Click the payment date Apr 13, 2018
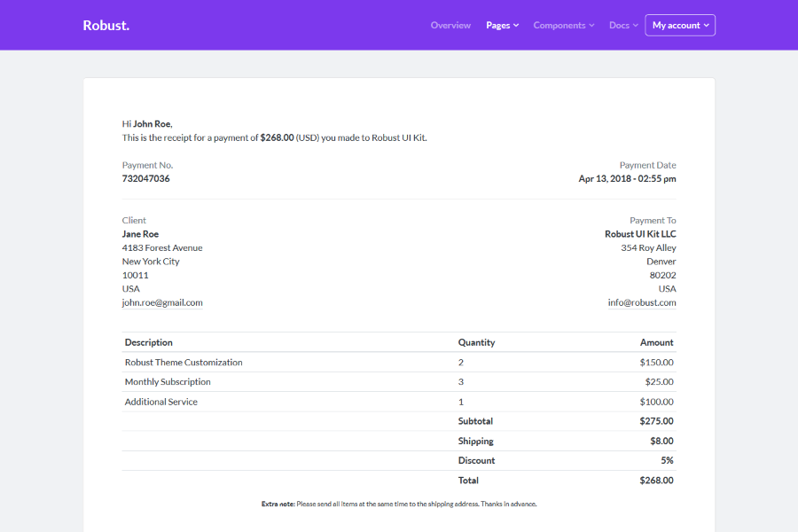Viewport: 798px width, 532px height. tap(627, 178)
